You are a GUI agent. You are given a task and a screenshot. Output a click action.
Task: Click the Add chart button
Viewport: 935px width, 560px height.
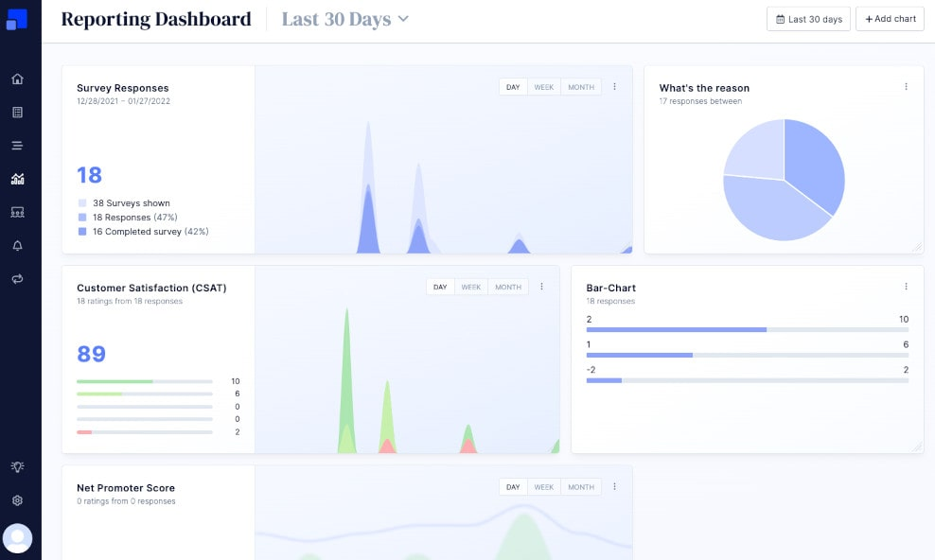pyautogui.click(x=890, y=19)
